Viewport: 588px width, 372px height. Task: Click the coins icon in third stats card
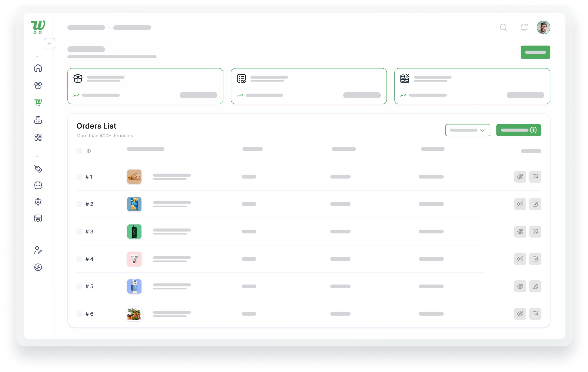(x=405, y=78)
